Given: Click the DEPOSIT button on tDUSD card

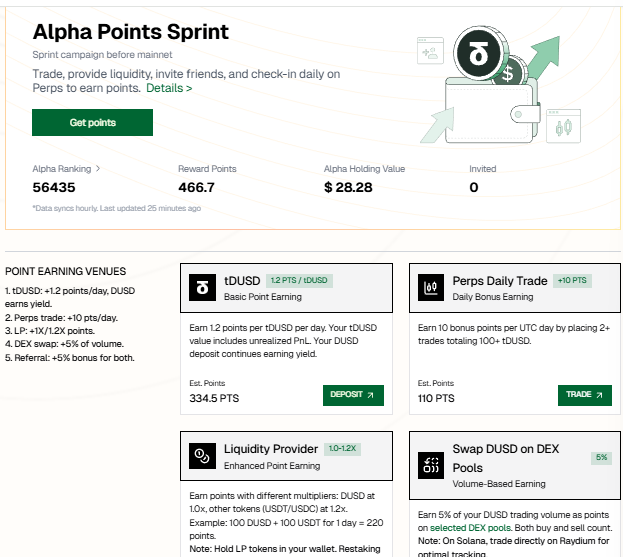Looking at the screenshot, I should click(x=353, y=395).
